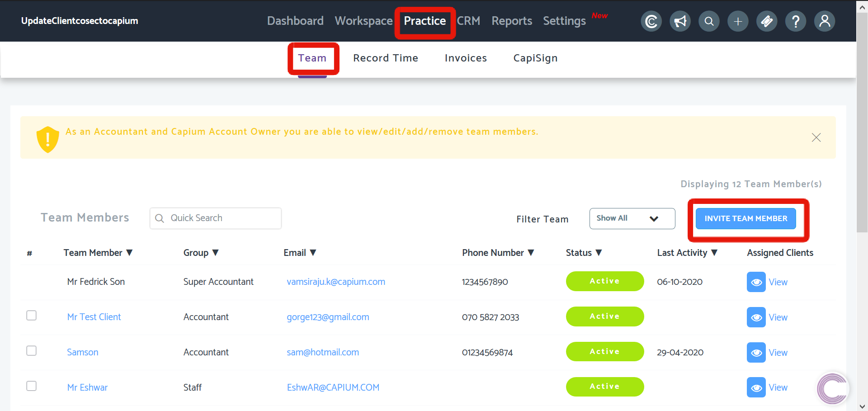Click Active status for Mr Test Client
The width and height of the screenshot is (868, 411).
click(605, 317)
